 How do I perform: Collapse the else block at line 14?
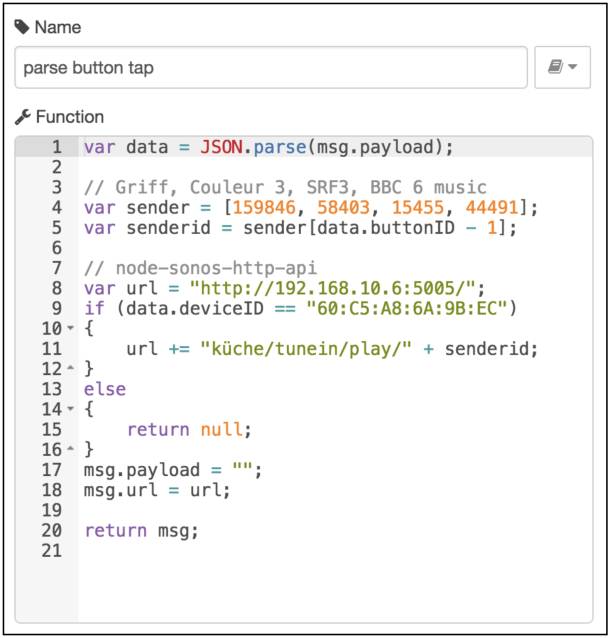pyautogui.click(x=69, y=410)
